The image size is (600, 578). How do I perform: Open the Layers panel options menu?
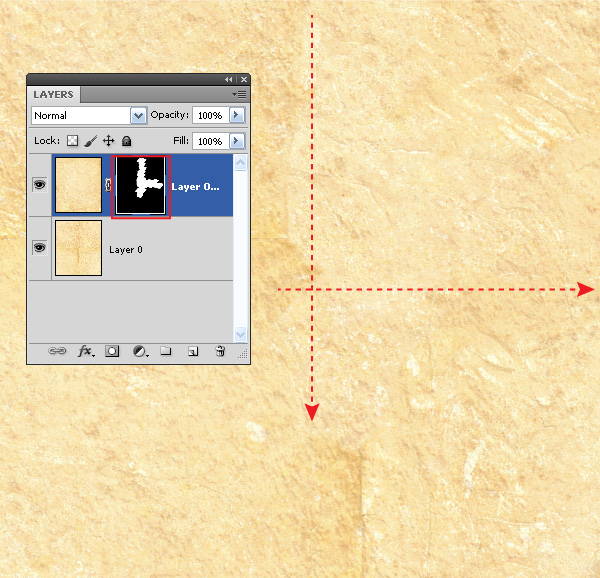pos(240,94)
